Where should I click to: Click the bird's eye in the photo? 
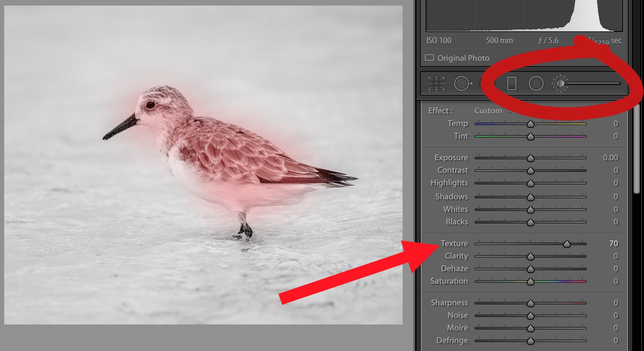pyautogui.click(x=150, y=105)
